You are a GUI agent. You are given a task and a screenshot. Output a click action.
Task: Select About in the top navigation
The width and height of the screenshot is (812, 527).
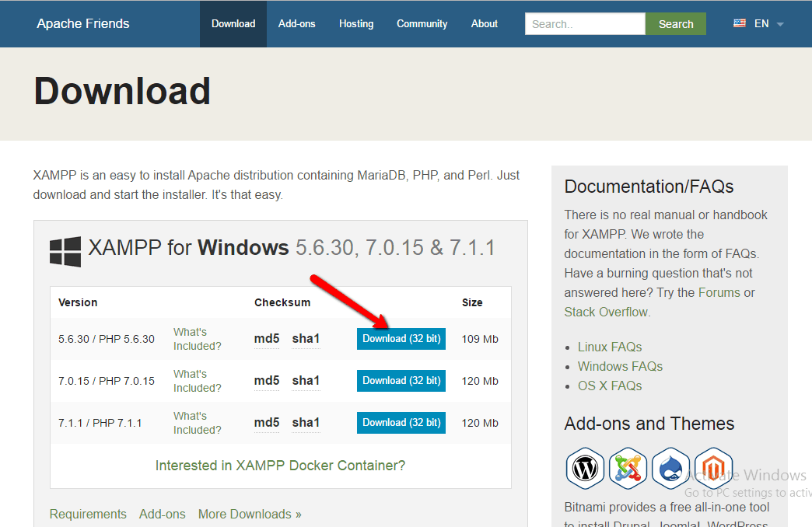pyautogui.click(x=485, y=24)
